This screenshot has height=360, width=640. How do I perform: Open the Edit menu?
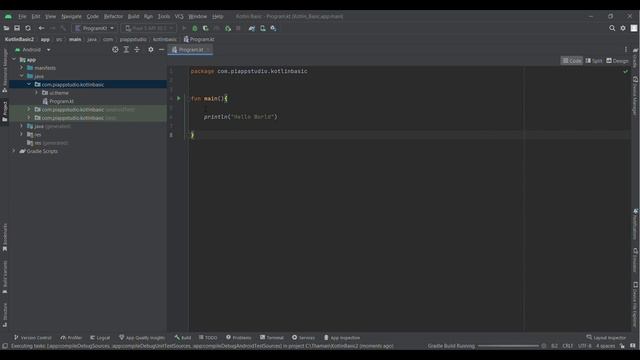click(x=36, y=16)
